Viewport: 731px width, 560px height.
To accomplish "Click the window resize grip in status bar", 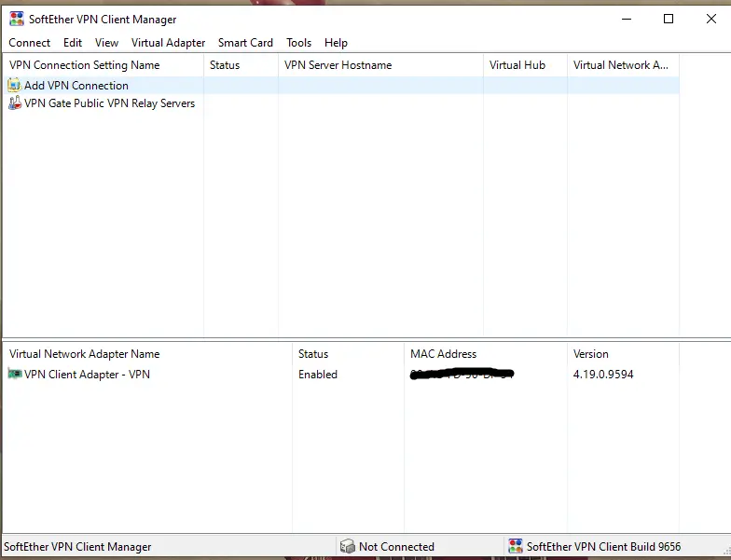I will pyautogui.click(x=725, y=550).
